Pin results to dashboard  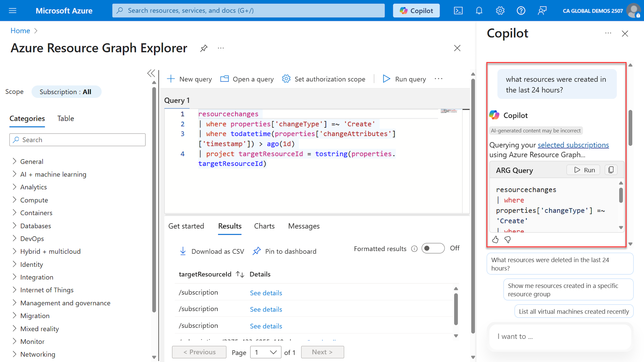point(284,251)
